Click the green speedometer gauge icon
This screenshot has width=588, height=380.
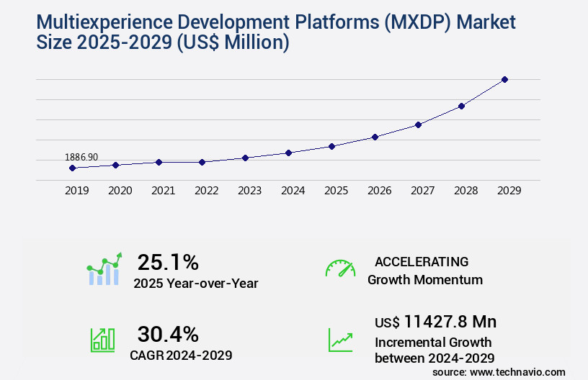coord(340,268)
